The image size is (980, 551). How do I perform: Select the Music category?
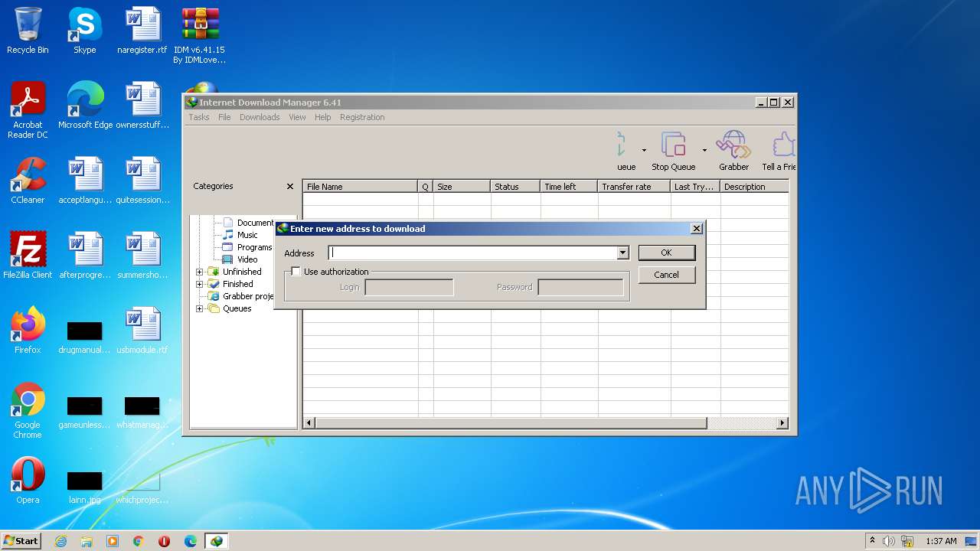point(247,235)
